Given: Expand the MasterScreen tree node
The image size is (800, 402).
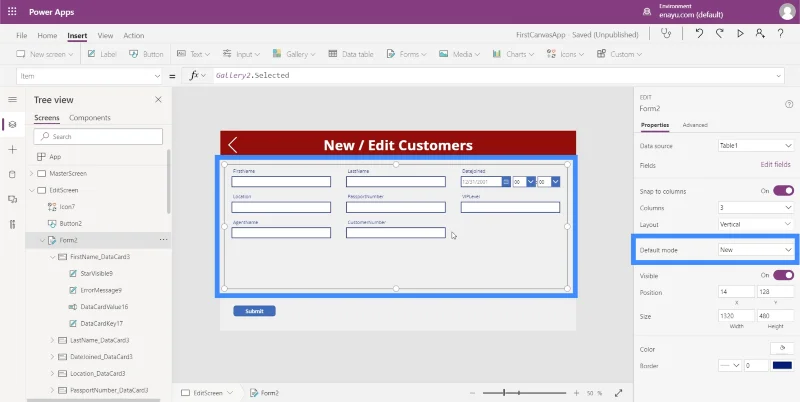Looking at the screenshot, I should [32, 173].
